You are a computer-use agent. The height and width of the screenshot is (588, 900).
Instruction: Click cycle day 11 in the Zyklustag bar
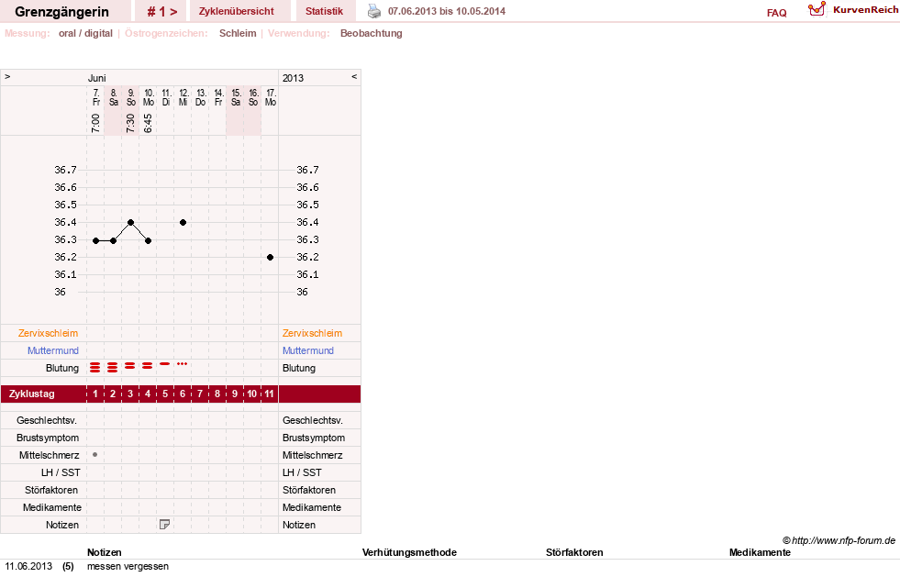pos(269,394)
